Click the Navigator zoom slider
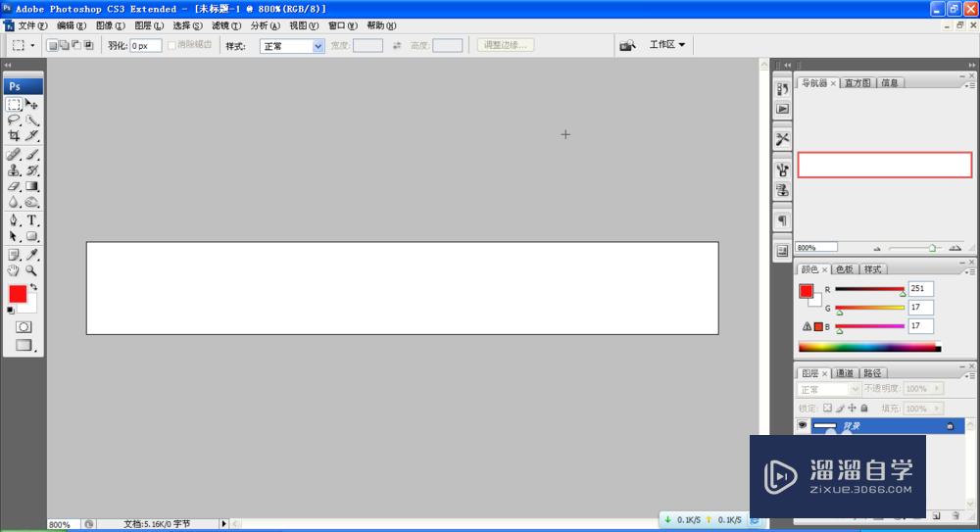Viewport: 980px width, 532px height. [x=917, y=248]
